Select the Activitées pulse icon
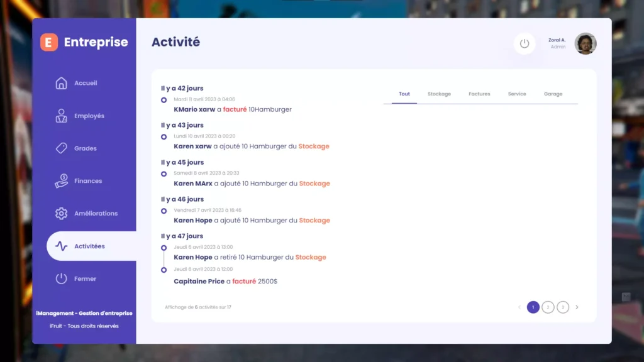The image size is (644, 362). (60, 247)
